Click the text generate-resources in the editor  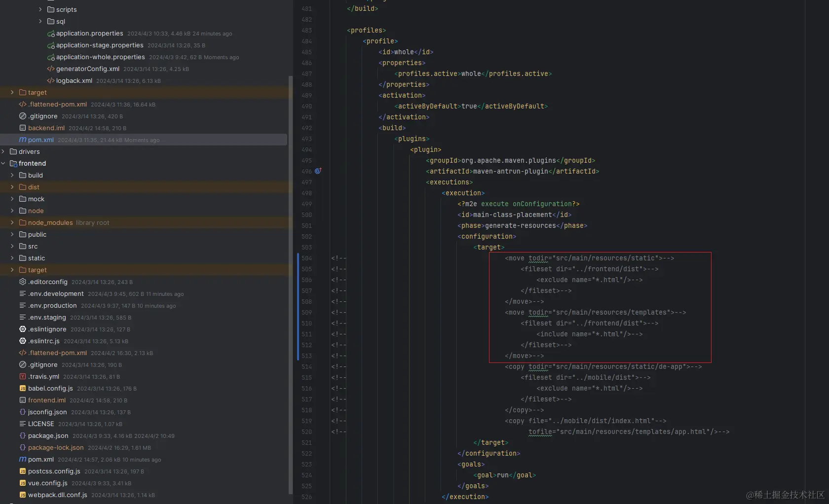[x=521, y=226]
